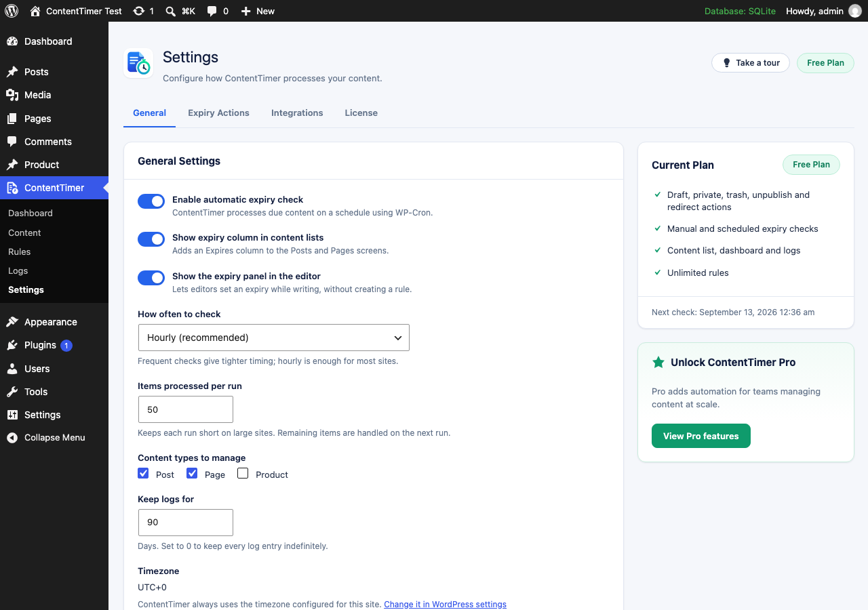Click View Pro features button
This screenshot has width=868, height=610.
tap(701, 436)
